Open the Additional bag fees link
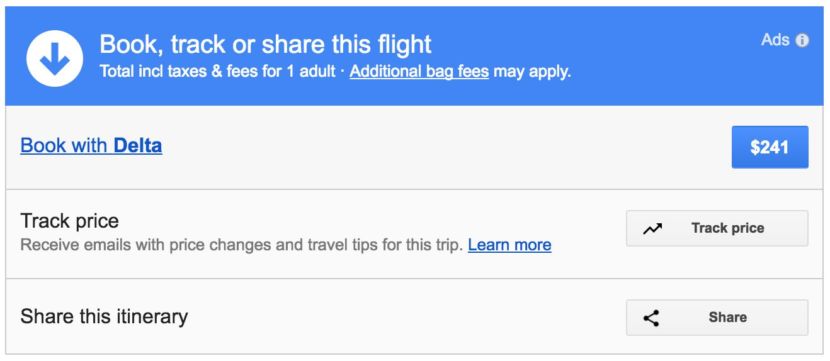Screen dimensions: 830x361 pyautogui.click(x=419, y=71)
